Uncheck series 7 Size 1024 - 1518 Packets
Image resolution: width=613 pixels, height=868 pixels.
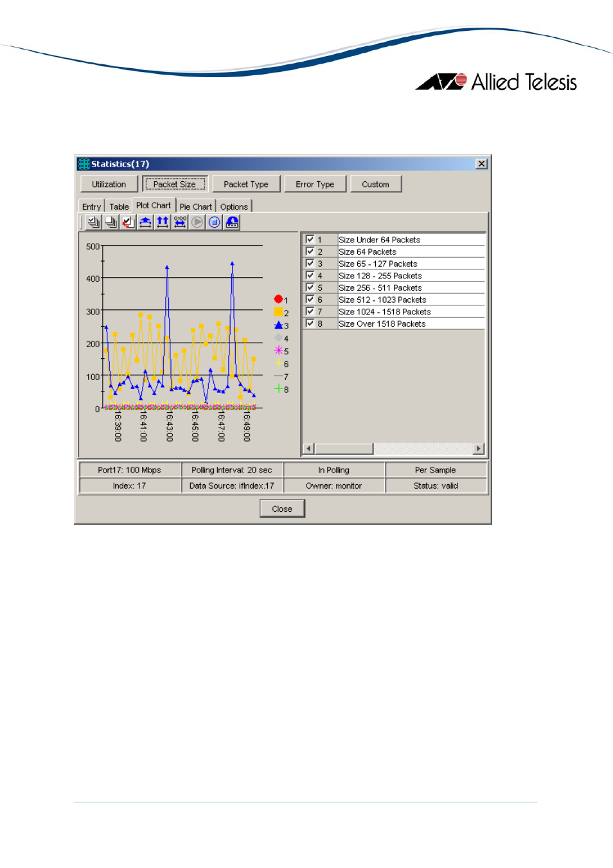[x=310, y=311]
